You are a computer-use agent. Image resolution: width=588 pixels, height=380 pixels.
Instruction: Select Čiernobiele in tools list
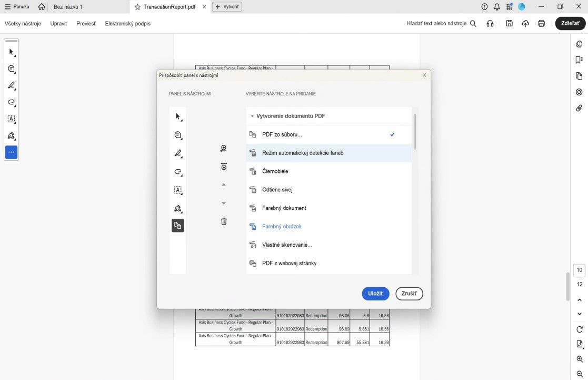(329, 171)
